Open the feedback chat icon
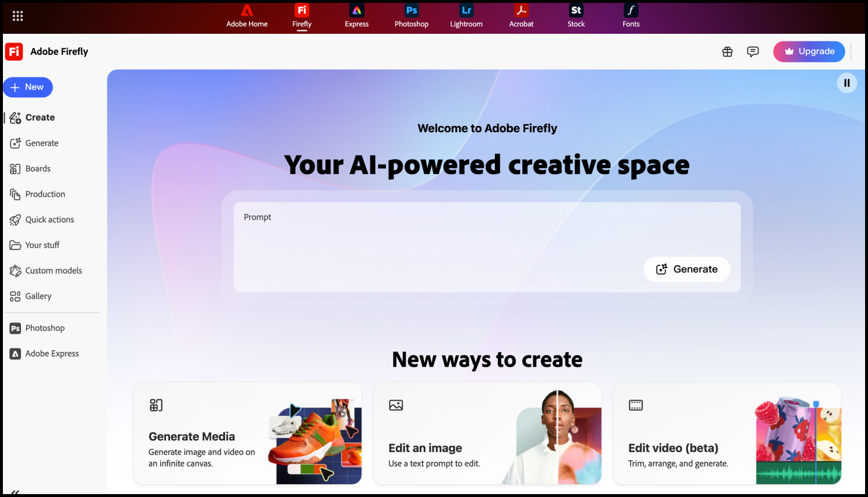 (x=753, y=52)
